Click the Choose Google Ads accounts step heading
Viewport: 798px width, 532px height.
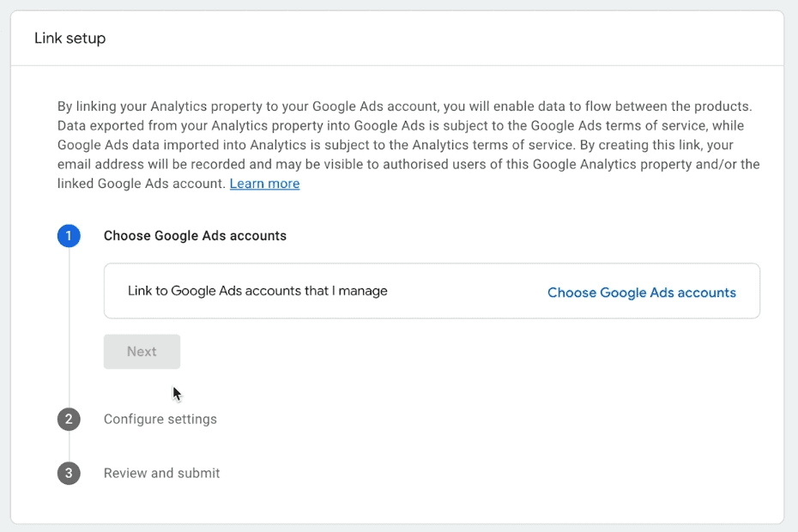pos(195,235)
